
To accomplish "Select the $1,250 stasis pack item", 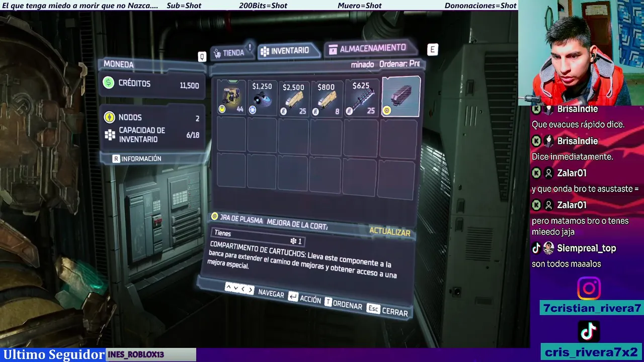I will (262, 98).
